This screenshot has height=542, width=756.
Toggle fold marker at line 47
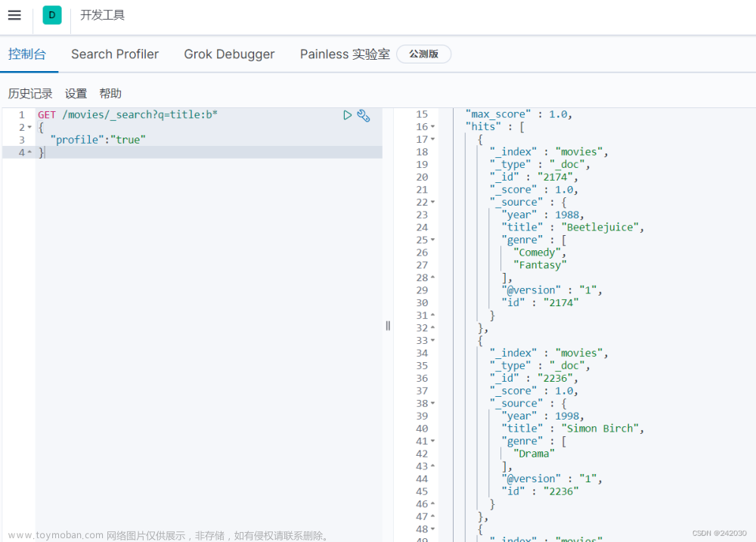(433, 516)
